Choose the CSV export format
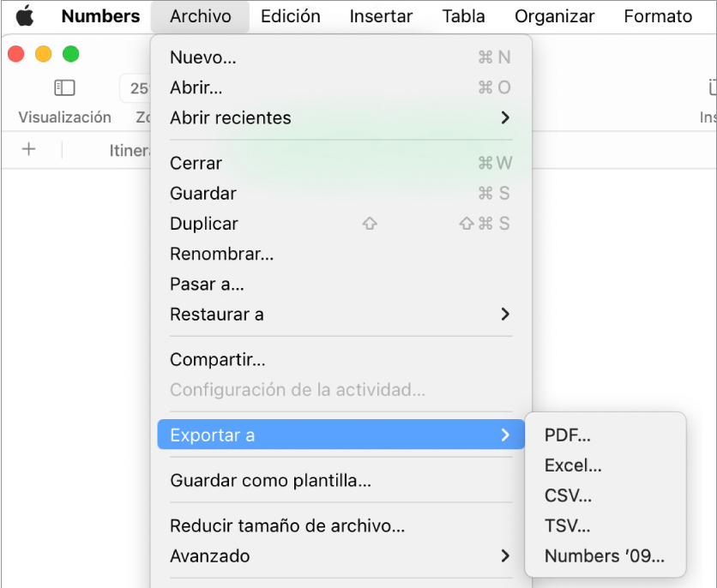The height and width of the screenshot is (588, 717). click(568, 495)
